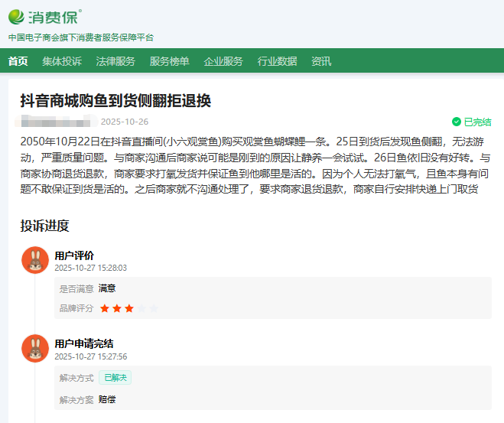Open the 集体投诉 navigation item

(x=62, y=61)
